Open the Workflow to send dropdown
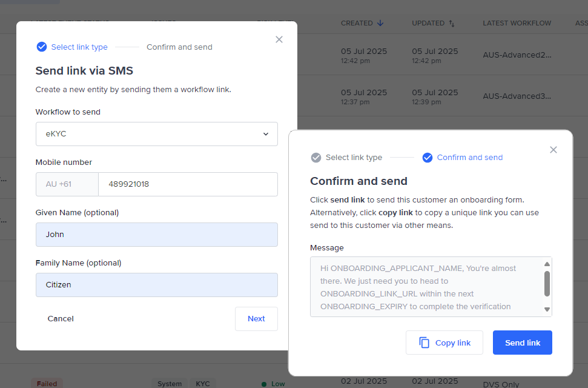The width and height of the screenshot is (588, 388). pyautogui.click(x=156, y=134)
